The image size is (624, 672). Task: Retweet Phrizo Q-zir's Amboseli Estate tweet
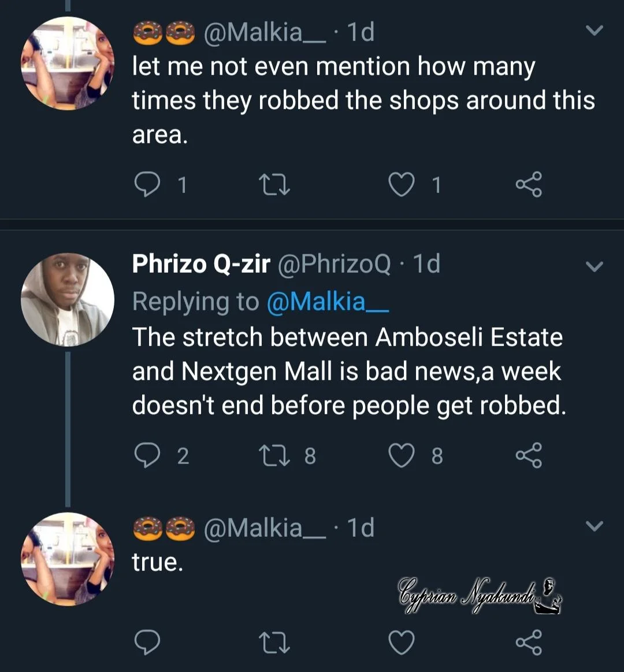(274, 455)
